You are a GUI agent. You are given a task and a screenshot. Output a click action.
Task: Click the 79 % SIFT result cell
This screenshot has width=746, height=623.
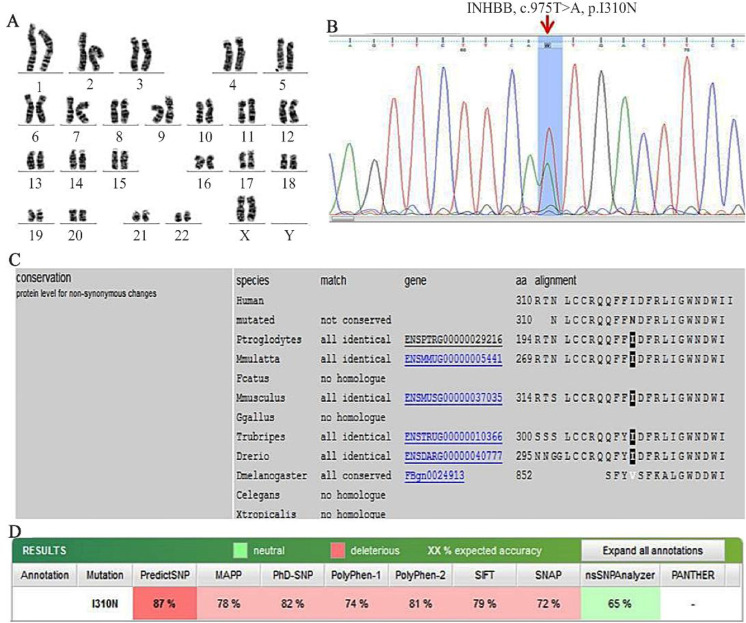pyautogui.click(x=484, y=603)
